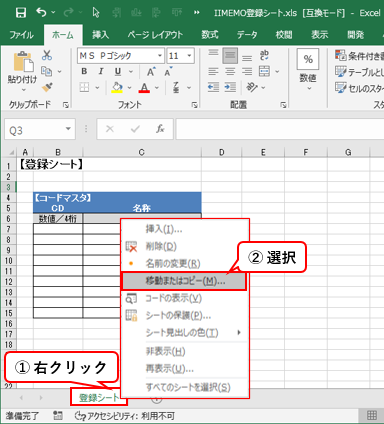Choose 挿入(I) from the context menu

(x=185, y=229)
